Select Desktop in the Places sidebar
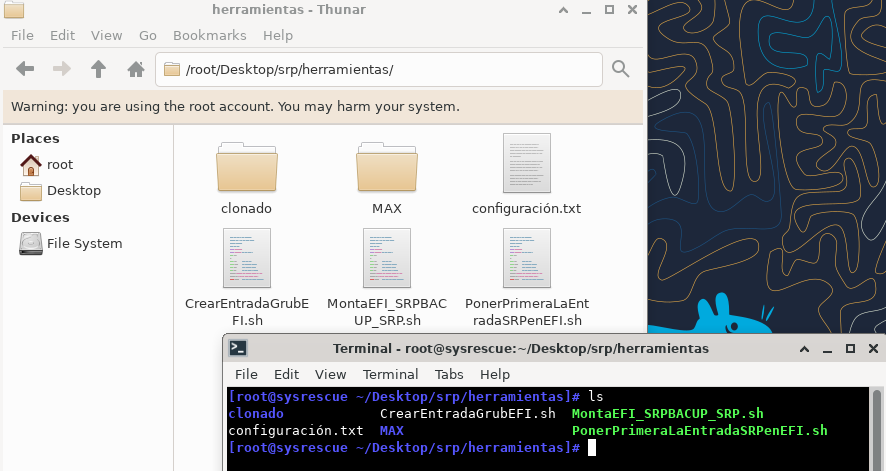886x471 pixels. point(73,190)
